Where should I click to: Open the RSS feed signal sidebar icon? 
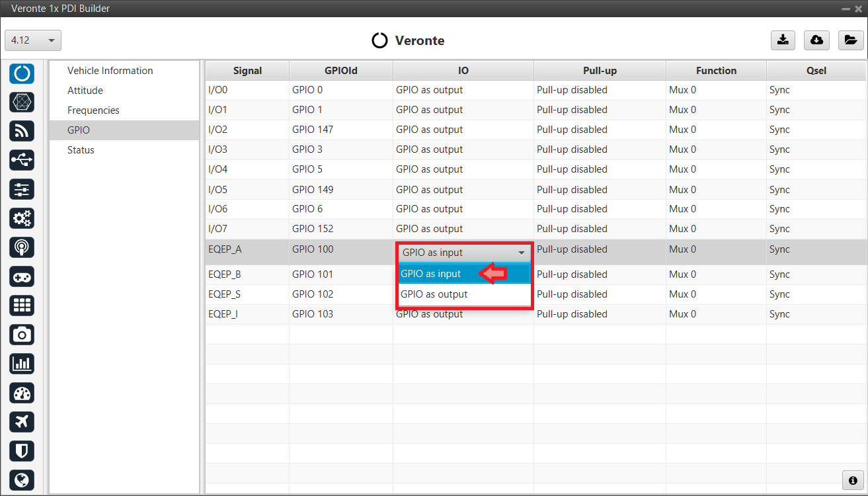pos(22,131)
